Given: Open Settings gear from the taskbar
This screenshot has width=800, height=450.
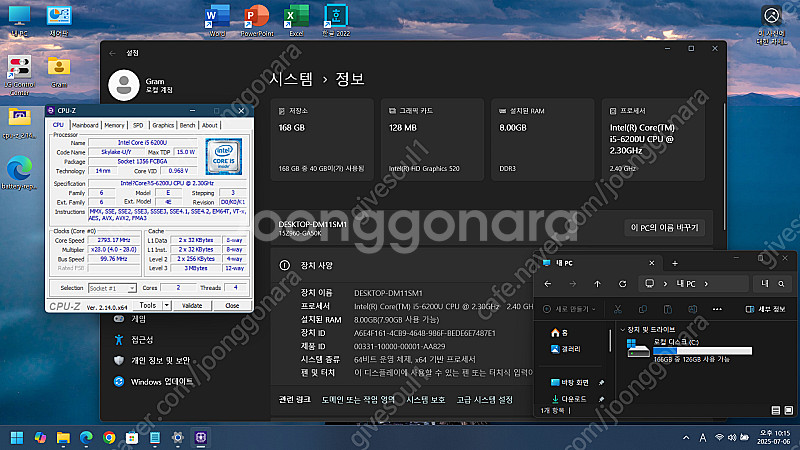Looking at the screenshot, I should pyautogui.click(x=178, y=438).
